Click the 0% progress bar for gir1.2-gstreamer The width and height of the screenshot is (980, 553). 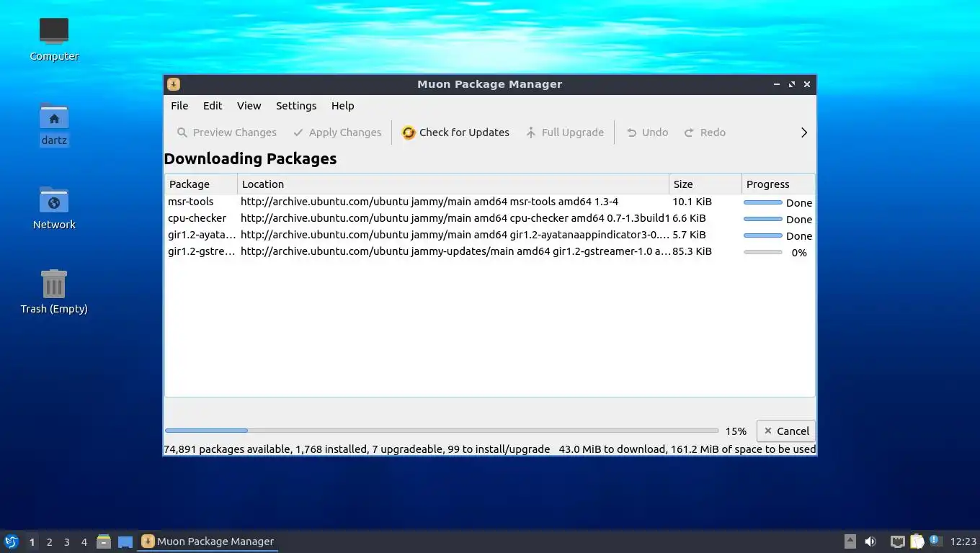point(762,252)
